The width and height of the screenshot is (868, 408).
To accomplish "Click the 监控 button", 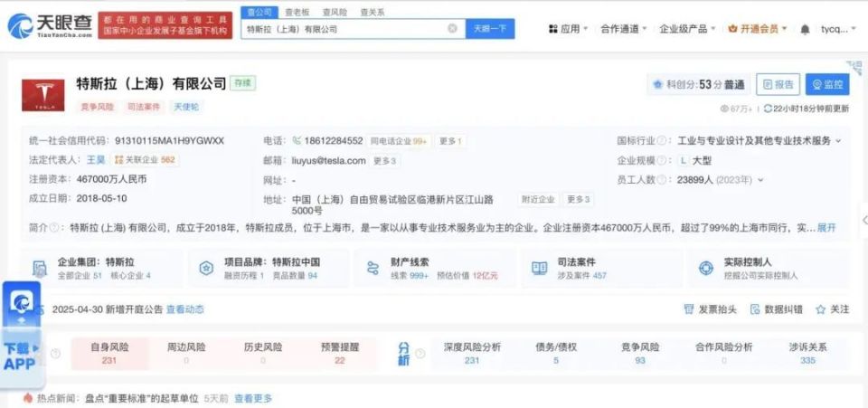I will [x=827, y=85].
